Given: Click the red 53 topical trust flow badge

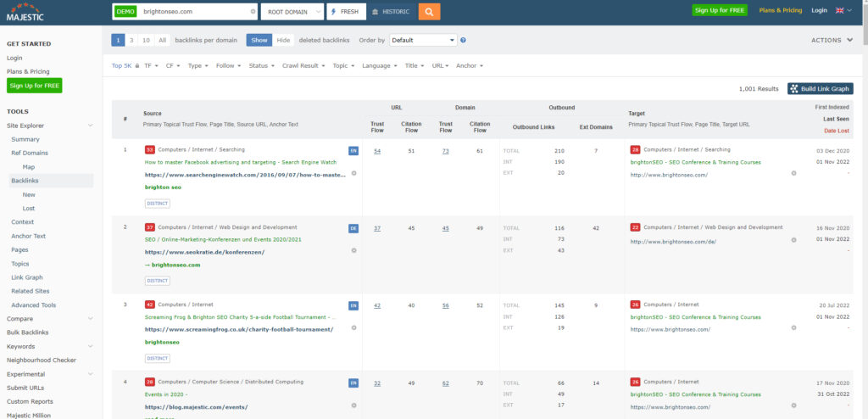Looking at the screenshot, I should coord(149,149).
